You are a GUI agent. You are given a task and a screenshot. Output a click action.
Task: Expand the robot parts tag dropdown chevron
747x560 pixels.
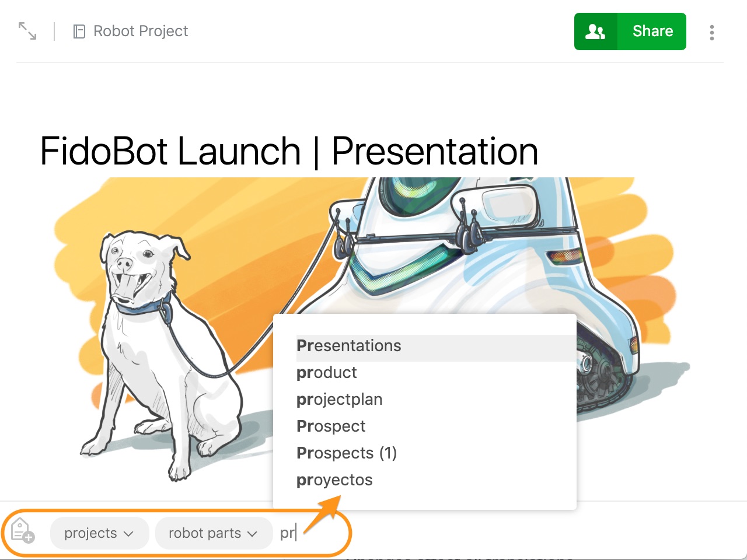click(252, 534)
